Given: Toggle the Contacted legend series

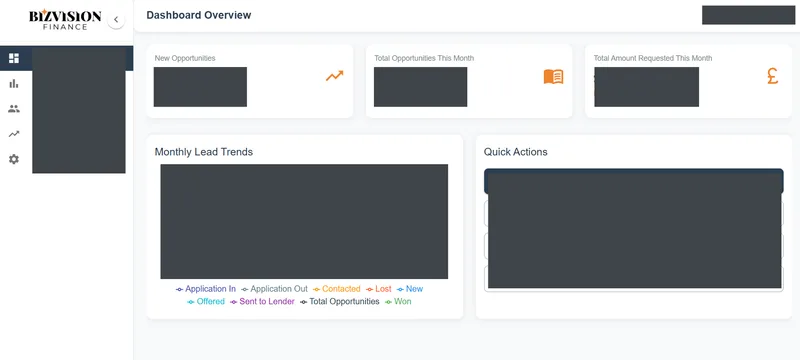Looking at the screenshot, I should [337, 289].
